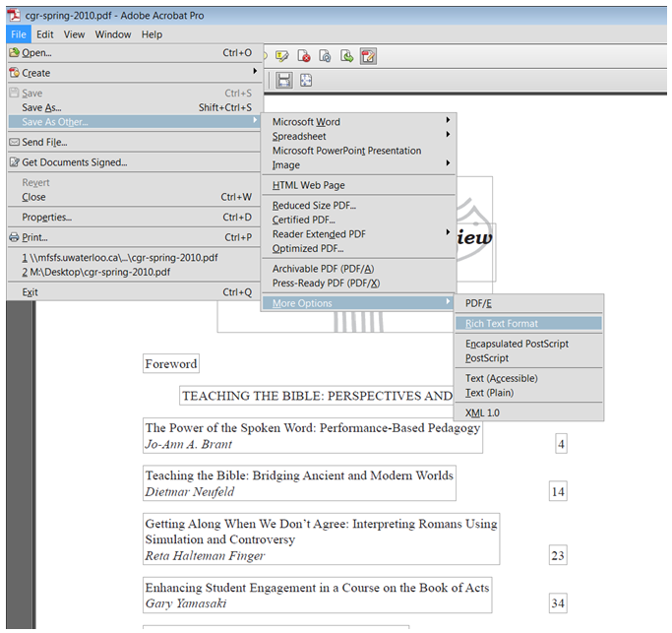672x633 pixels.
Task: Click the delete page icon with red X
Action: [x=303, y=56]
